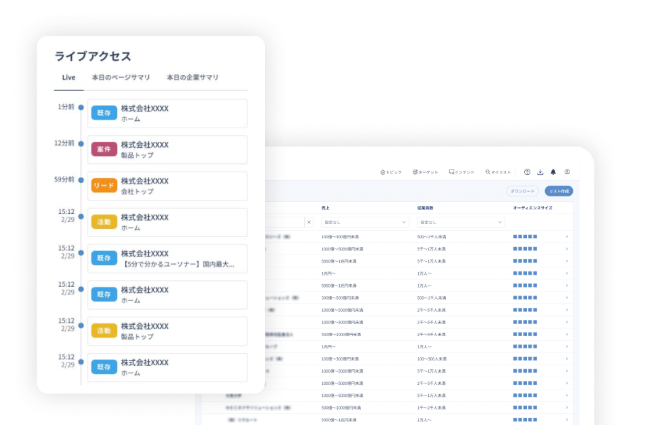Switch to the Live tab

(x=69, y=78)
